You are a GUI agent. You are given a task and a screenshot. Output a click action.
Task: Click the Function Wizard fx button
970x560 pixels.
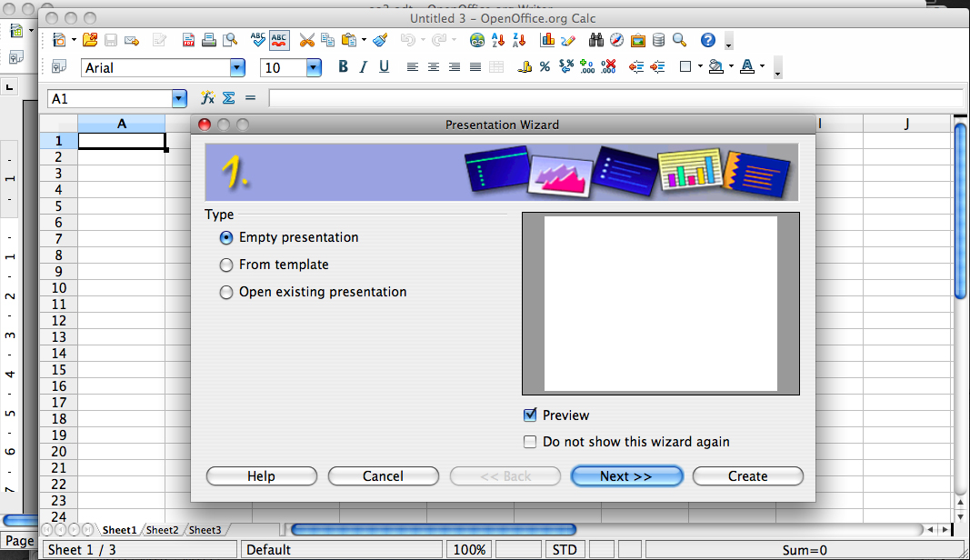(x=208, y=98)
